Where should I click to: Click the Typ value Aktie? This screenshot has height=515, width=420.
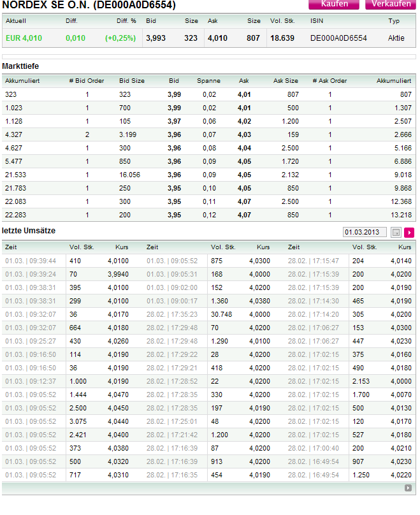click(396, 38)
